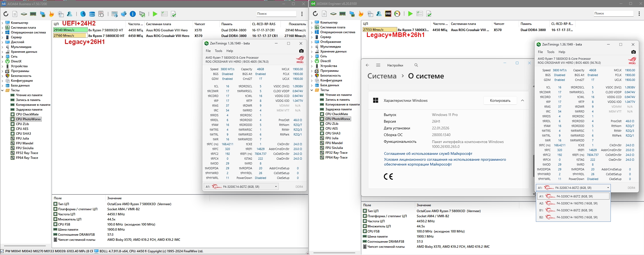Click the document-with-clock toolbar icon

coord(101,14)
